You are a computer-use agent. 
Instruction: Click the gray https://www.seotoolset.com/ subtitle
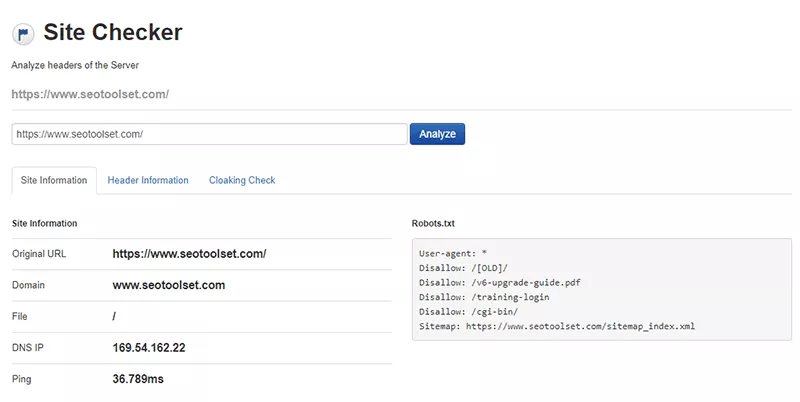(x=90, y=94)
